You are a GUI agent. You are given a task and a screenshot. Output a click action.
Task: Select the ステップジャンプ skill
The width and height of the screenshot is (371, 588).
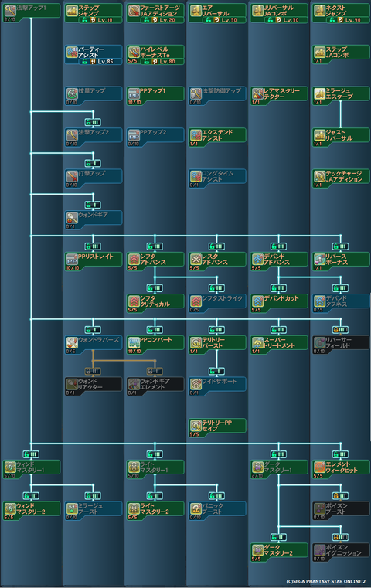(94, 13)
